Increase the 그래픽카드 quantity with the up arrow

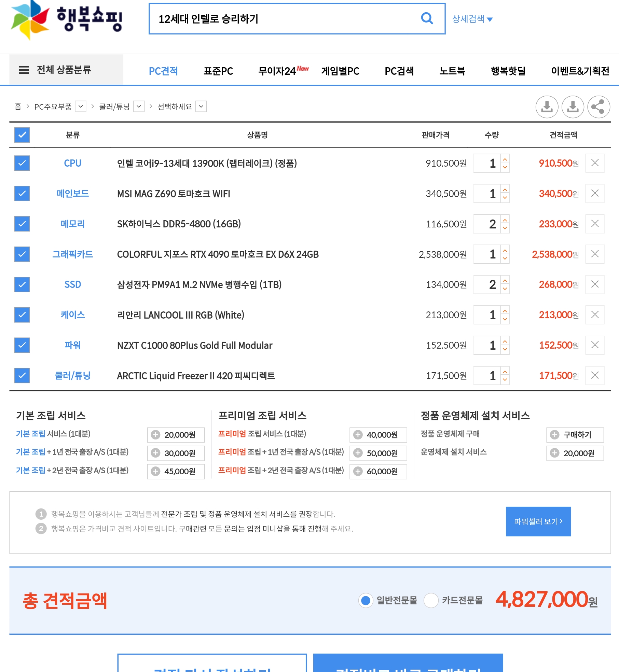pyautogui.click(x=505, y=250)
